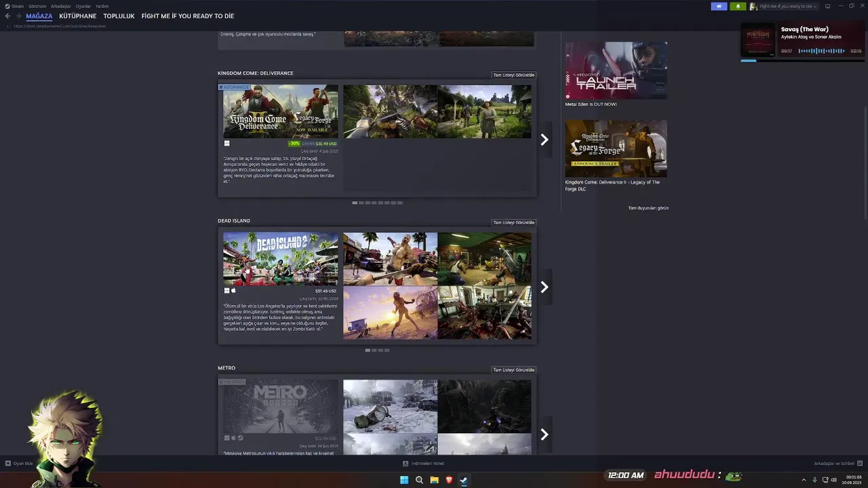Viewport: 868px width, 488px height.
Task: Click the $38.49 USD discounted price
Action: coord(325,144)
